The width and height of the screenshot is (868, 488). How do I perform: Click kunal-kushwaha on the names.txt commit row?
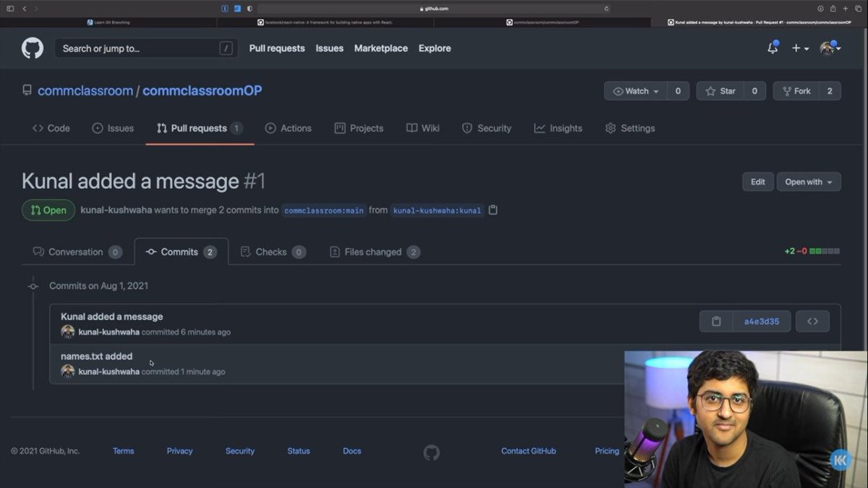(x=109, y=371)
